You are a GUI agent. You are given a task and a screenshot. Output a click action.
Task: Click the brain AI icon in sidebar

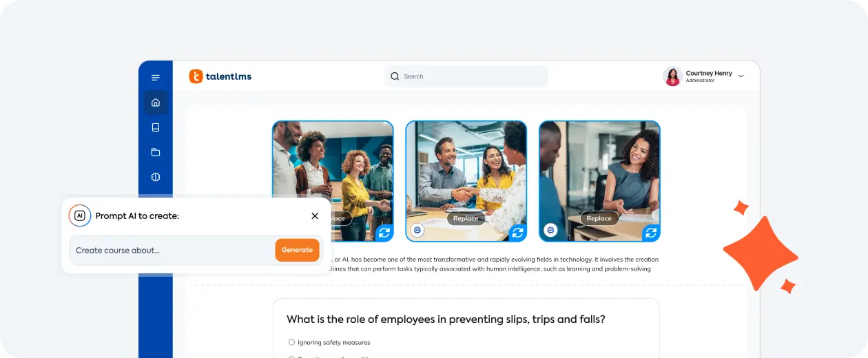[156, 177]
